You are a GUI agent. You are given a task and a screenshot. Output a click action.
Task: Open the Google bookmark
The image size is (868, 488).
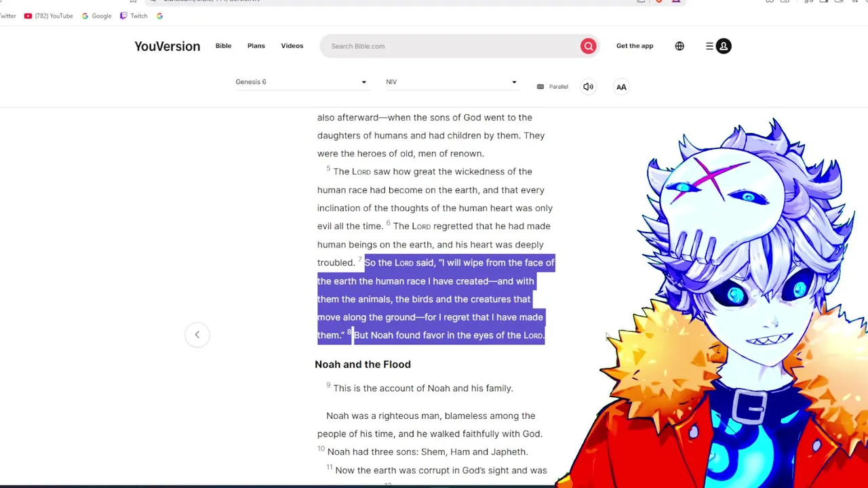click(96, 16)
